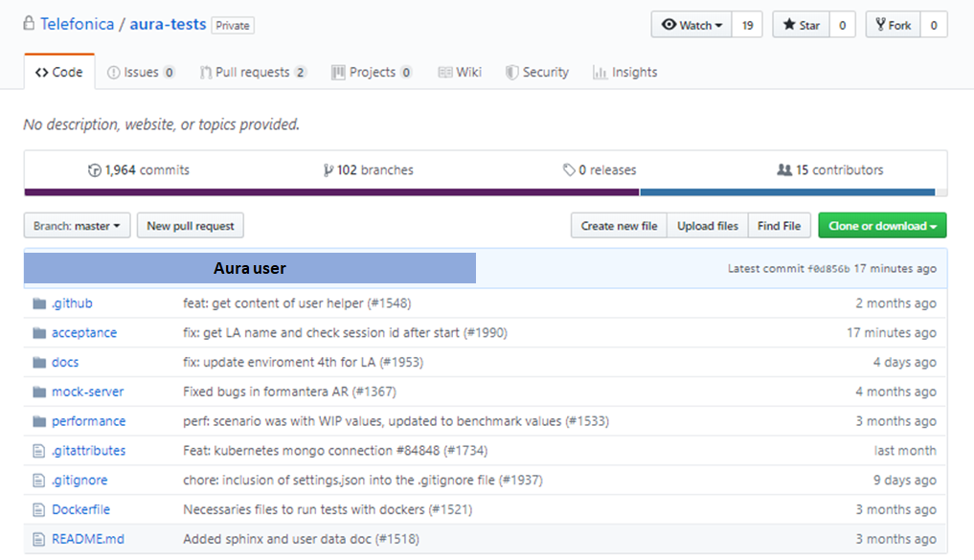The width and height of the screenshot is (974, 560).
Task: Click the mock-server folder icon
Action: click(39, 392)
